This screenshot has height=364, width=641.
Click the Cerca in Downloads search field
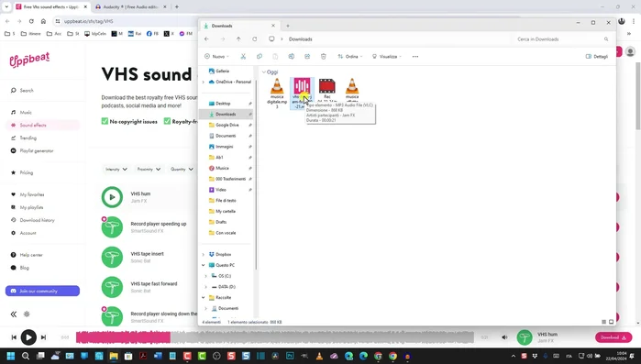563,39
